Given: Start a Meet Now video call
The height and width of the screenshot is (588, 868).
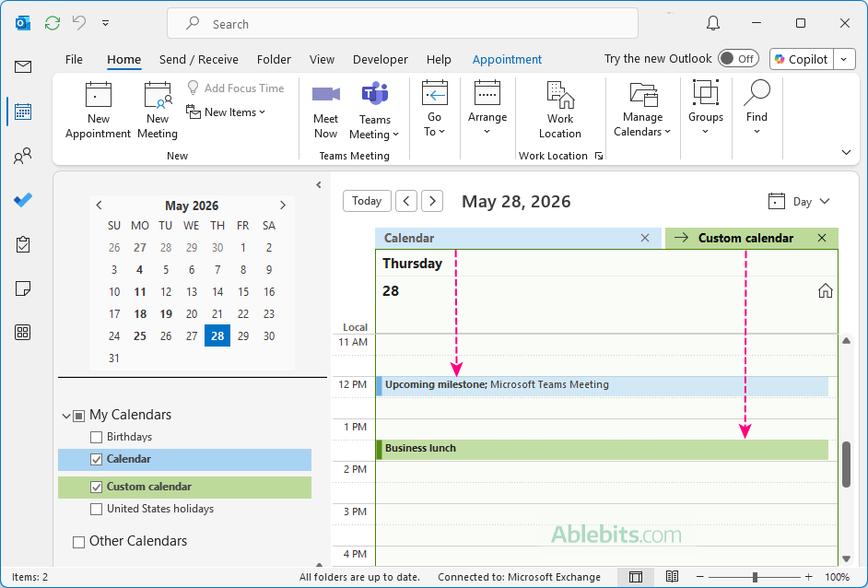Looking at the screenshot, I should [325, 111].
